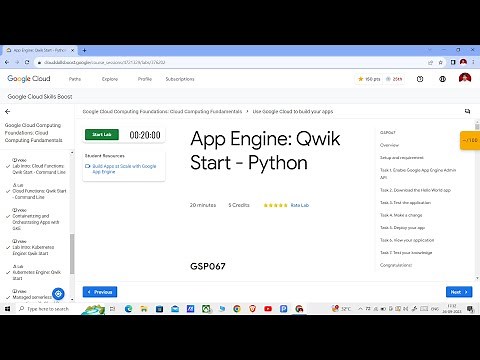Click the Next button
Viewport: 480px width, 360px height.
[x=459, y=292]
